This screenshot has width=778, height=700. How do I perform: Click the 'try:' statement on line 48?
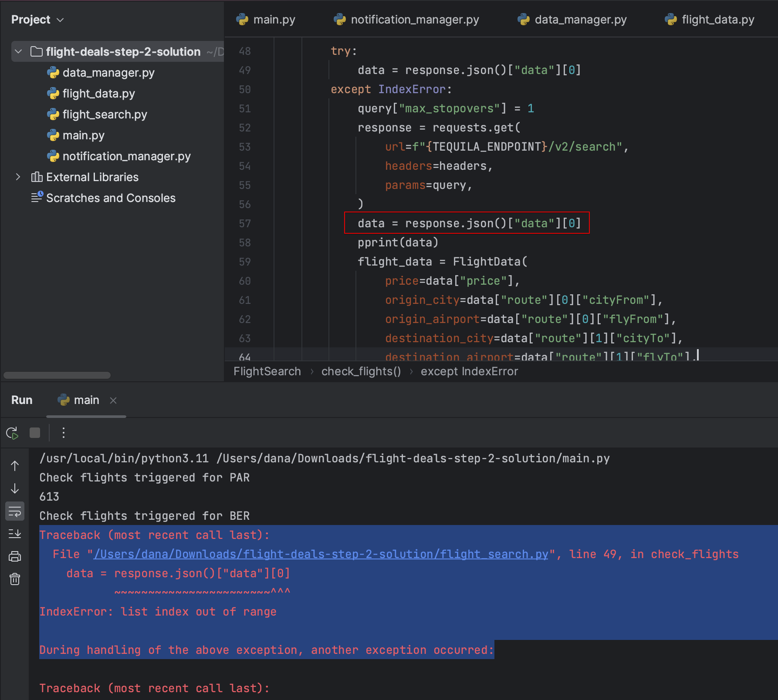pos(344,51)
